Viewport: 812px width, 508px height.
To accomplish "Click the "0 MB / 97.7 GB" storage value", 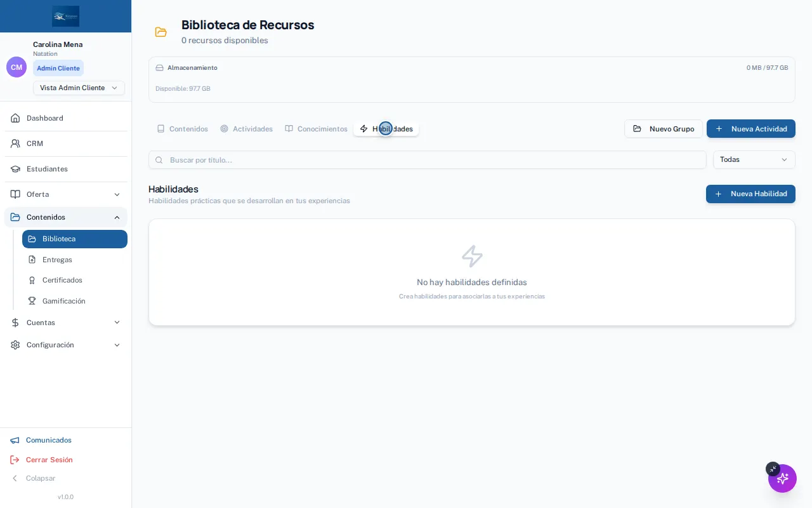I will (x=768, y=68).
